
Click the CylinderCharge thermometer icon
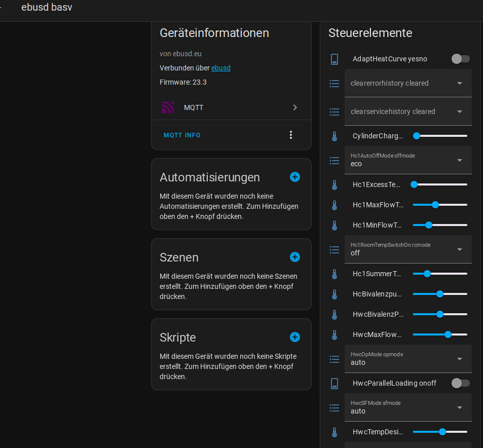[335, 136]
